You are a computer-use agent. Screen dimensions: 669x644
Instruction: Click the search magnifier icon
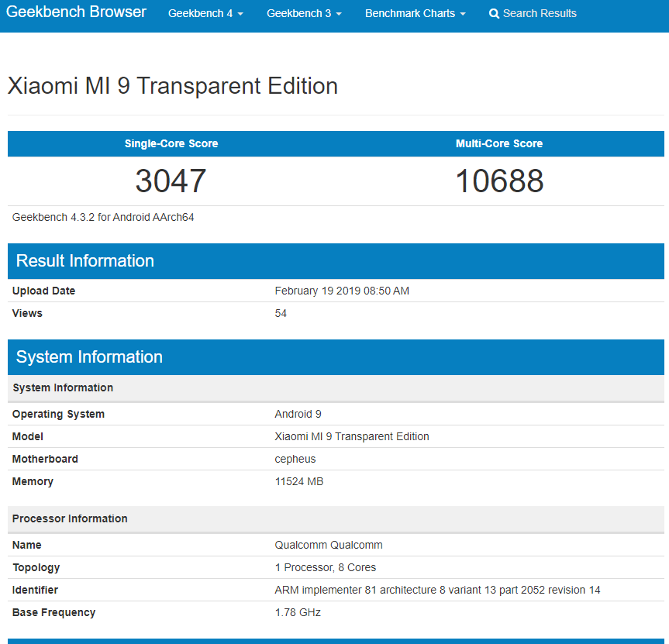point(494,14)
